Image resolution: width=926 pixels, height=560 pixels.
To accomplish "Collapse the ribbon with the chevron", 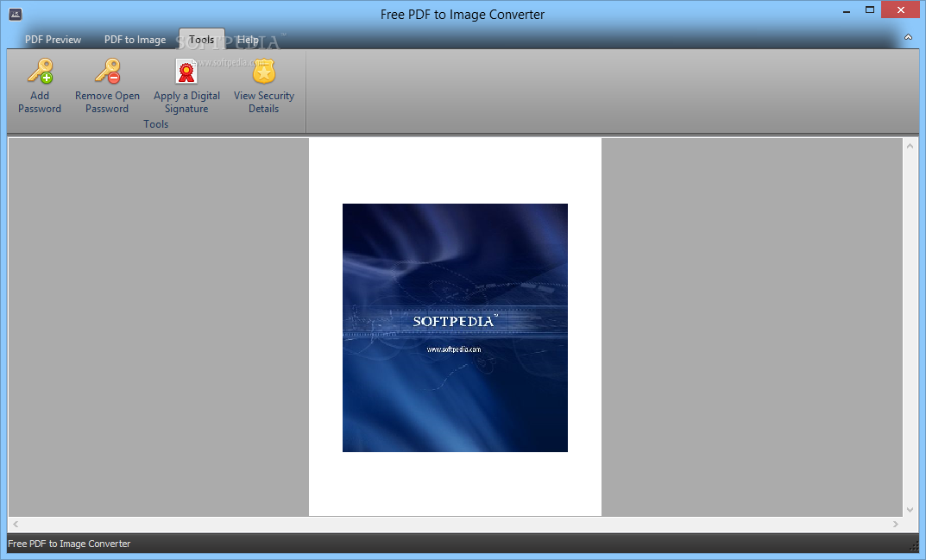I will click(908, 37).
